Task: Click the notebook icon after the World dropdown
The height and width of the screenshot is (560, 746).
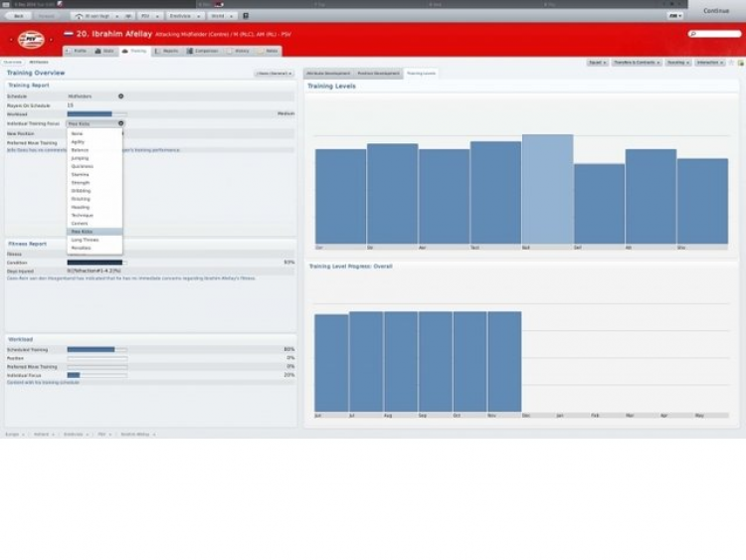Action: tap(246, 16)
